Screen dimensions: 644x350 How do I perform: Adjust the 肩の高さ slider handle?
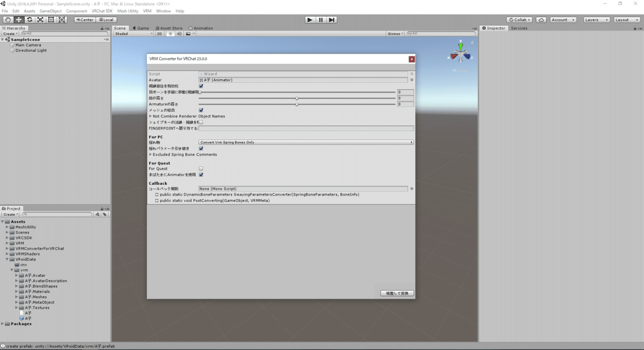(x=297, y=98)
